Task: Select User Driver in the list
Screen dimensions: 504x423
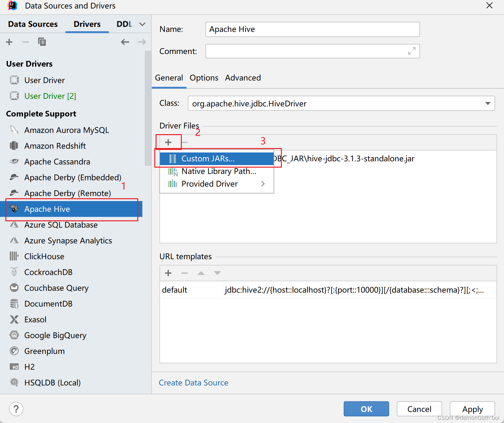Action: coord(44,80)
